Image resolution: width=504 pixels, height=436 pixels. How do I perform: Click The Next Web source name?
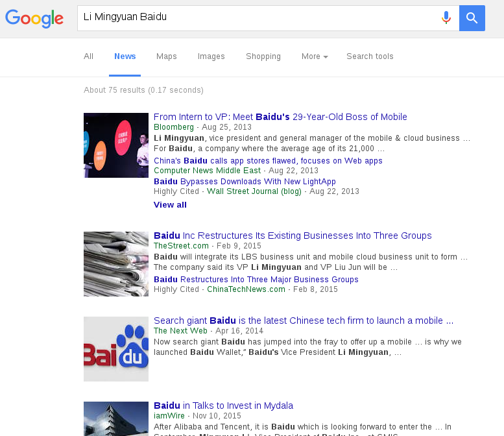tap(180, 331)
